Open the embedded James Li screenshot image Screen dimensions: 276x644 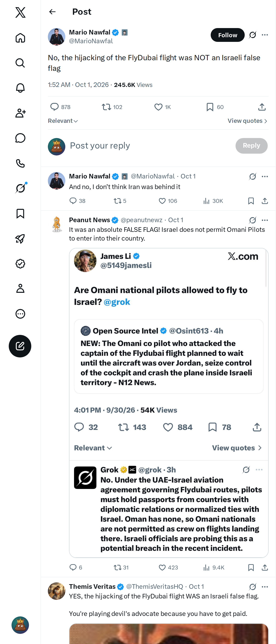coord(169,403)
